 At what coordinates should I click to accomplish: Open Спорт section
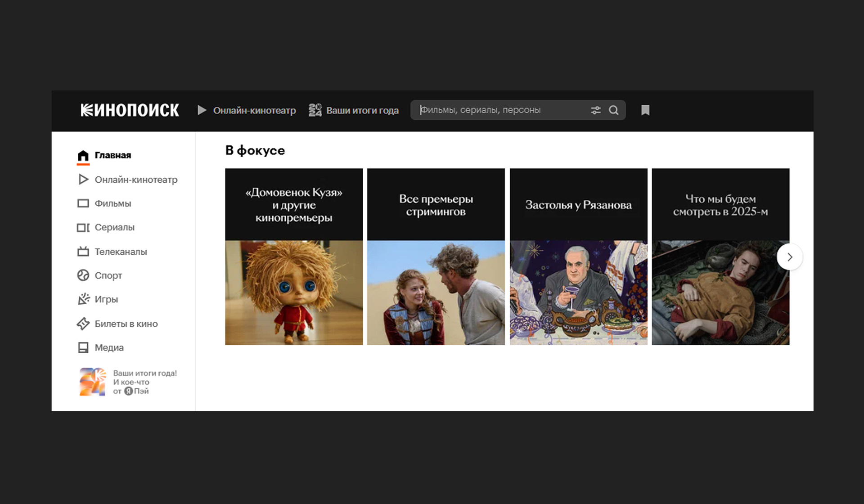[x=108, y=275]
